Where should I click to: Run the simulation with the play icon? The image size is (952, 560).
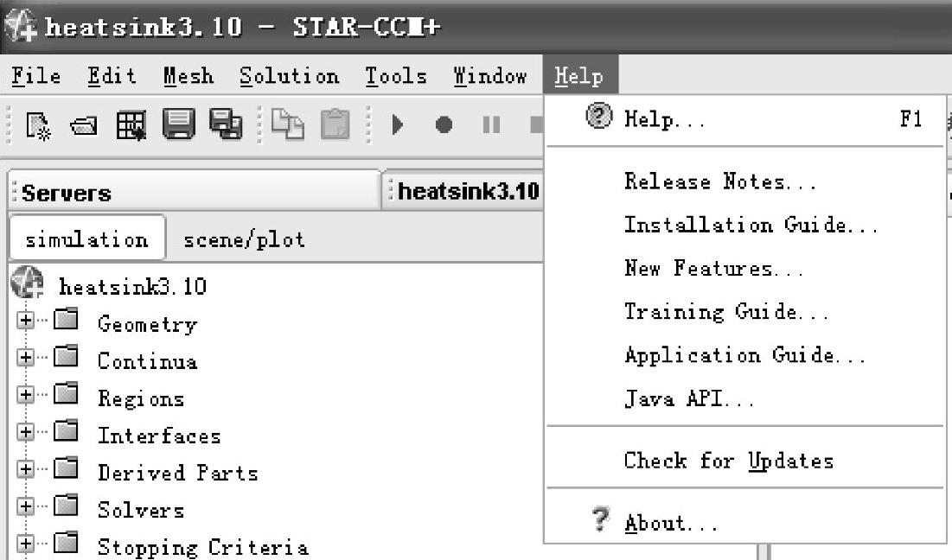pos(398,125)
